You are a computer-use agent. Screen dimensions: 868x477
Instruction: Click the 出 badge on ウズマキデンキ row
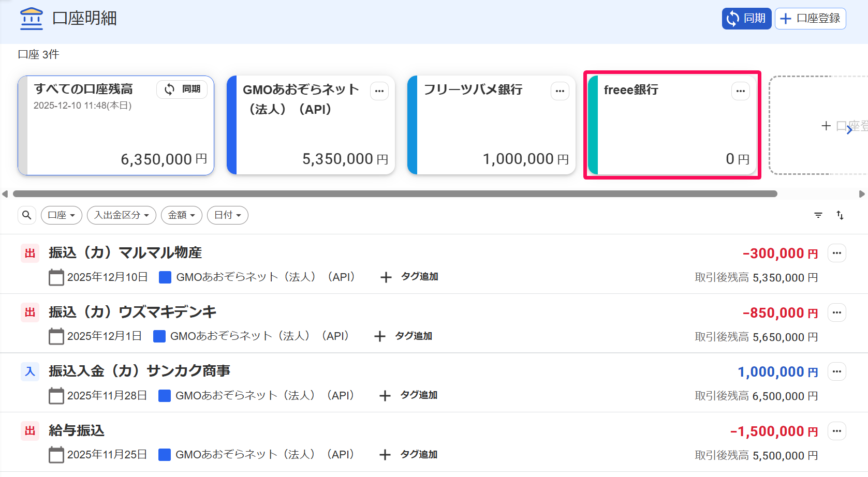pyautogui.click(x=30, y=312)
